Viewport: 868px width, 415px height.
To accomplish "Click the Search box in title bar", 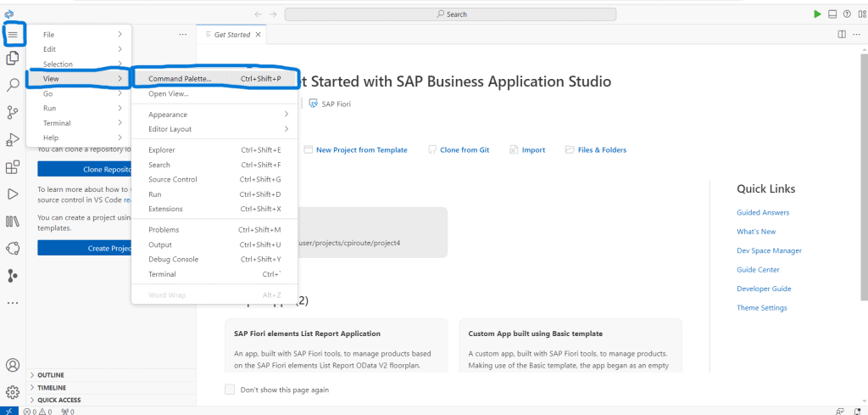I will 450,14.
